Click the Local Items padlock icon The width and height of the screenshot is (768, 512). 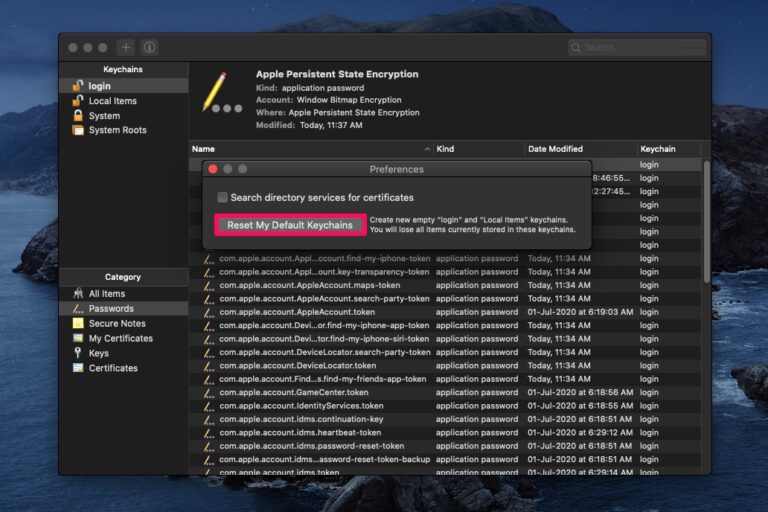point(77,100)
